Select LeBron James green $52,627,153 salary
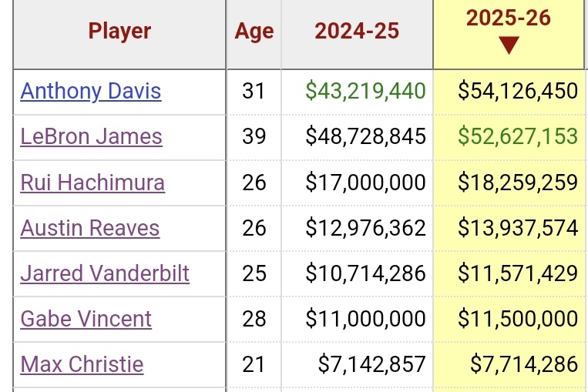Viewport: 588px width, 392px height. [x=518, y=136]
